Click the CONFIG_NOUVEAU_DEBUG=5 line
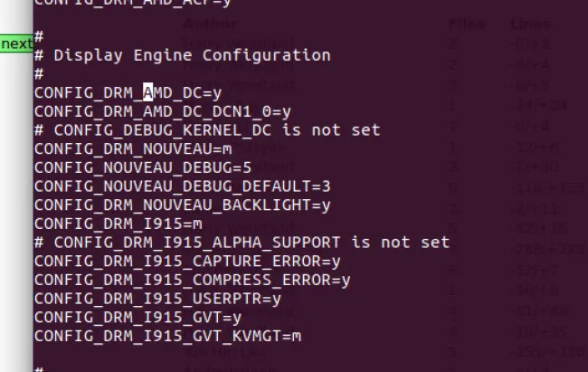The image size is (588, 372). coord(143,167)
